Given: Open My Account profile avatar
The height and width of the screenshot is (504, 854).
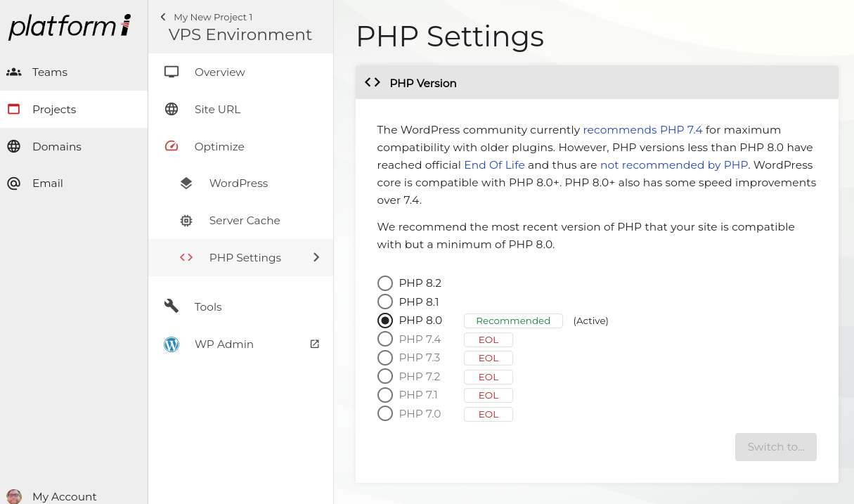Looking at the screenshot, I should pyautogui.click(x=14, y=496).
